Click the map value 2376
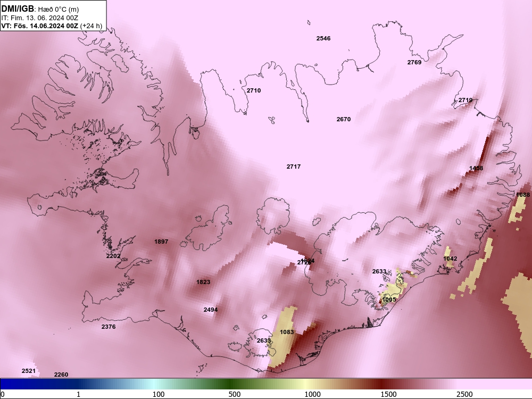 pyautogui.click(x=109, y=327)
